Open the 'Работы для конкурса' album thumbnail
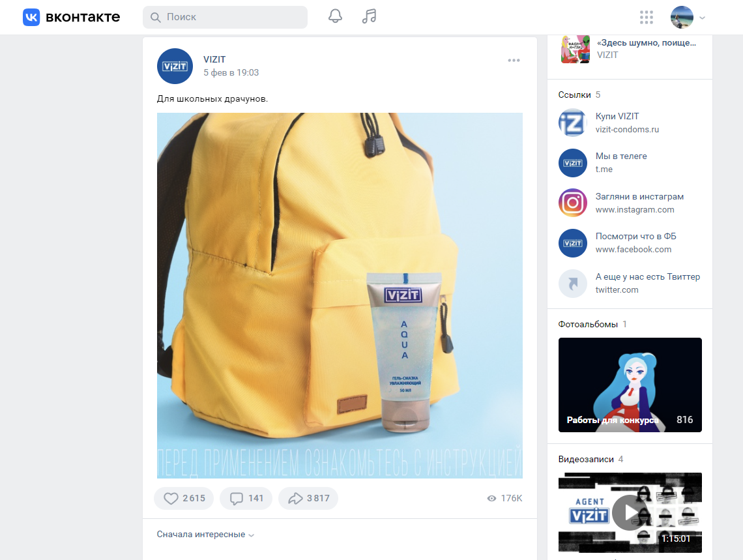 coord(630,385)
